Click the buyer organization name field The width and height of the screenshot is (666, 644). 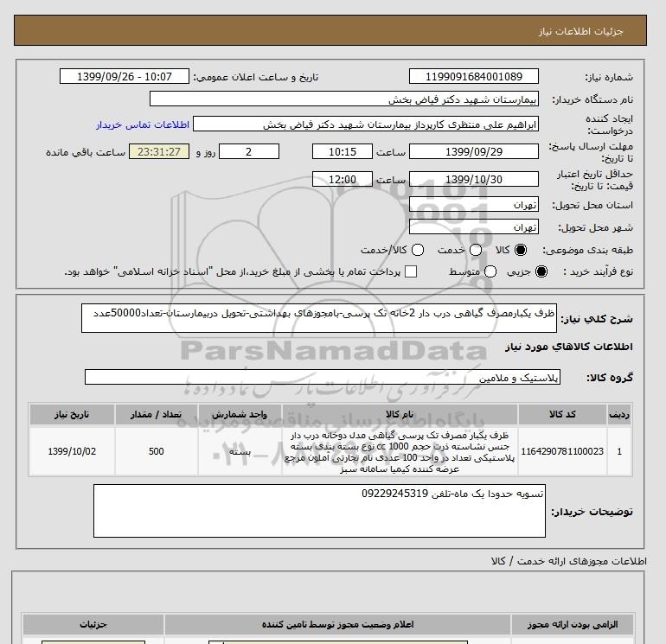point(344,99)
